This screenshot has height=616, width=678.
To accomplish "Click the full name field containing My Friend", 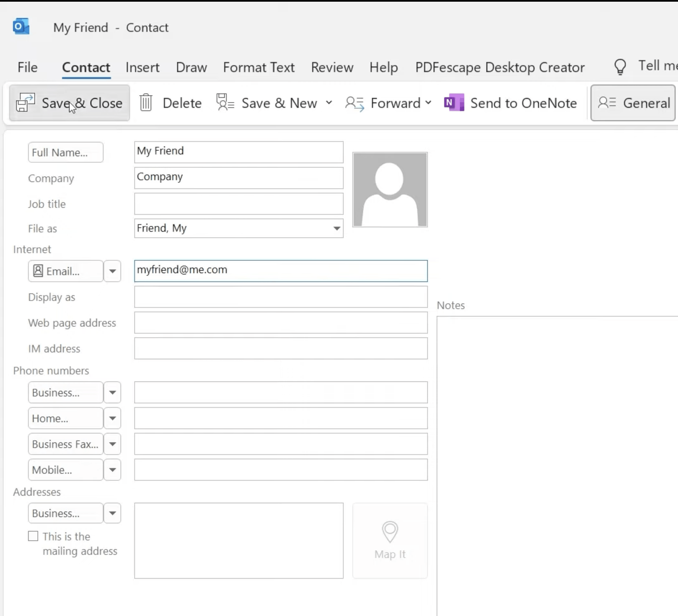I will 239,152.
